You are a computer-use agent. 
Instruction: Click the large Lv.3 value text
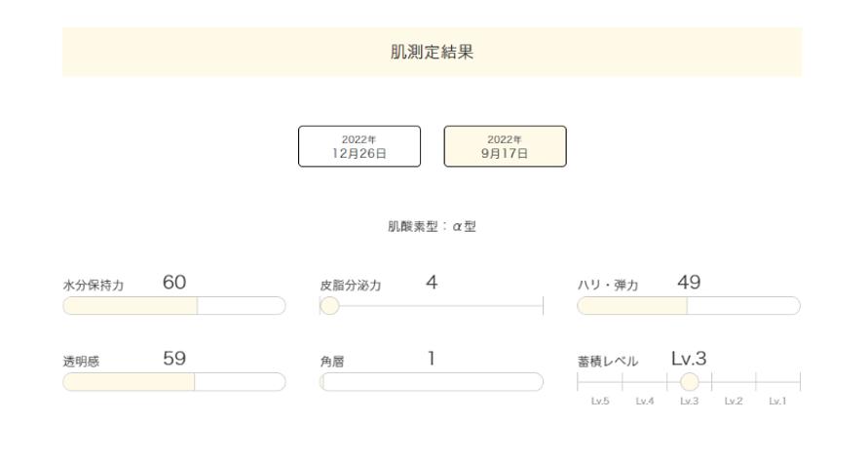(689, 358)
